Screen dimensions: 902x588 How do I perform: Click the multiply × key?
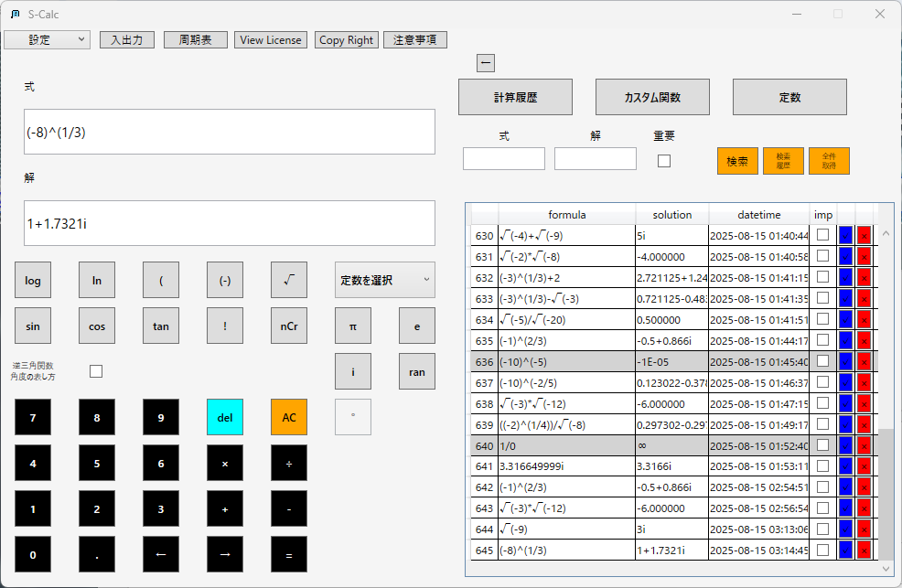coord(225,463)
